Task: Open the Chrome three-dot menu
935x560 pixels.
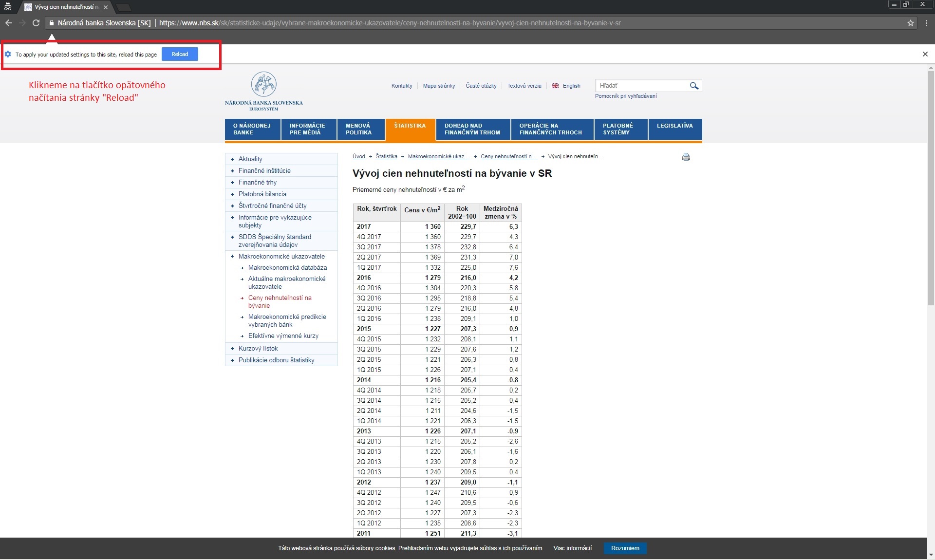Action: tap(926, 23)
